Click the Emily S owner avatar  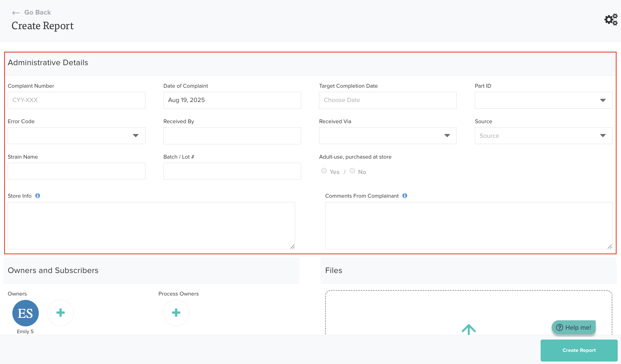coord(26,313)
